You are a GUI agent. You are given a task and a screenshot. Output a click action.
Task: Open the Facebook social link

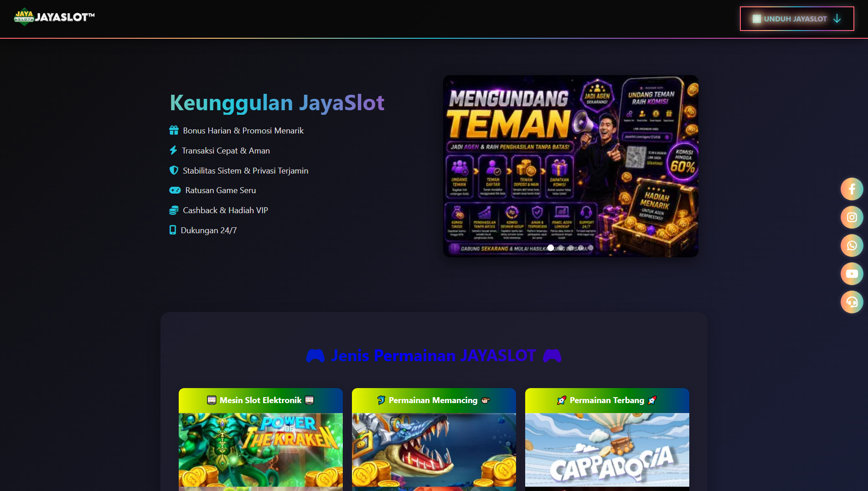coord(852,189)
